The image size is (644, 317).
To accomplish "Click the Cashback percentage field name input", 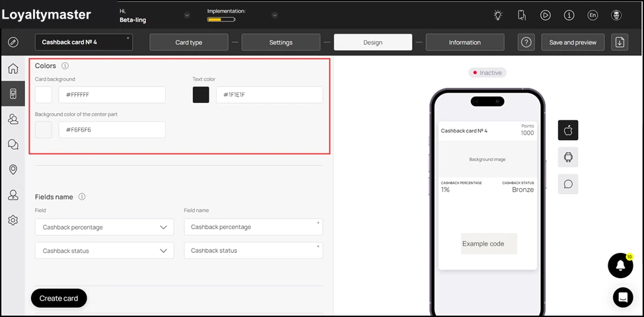I will coord(254,227).
